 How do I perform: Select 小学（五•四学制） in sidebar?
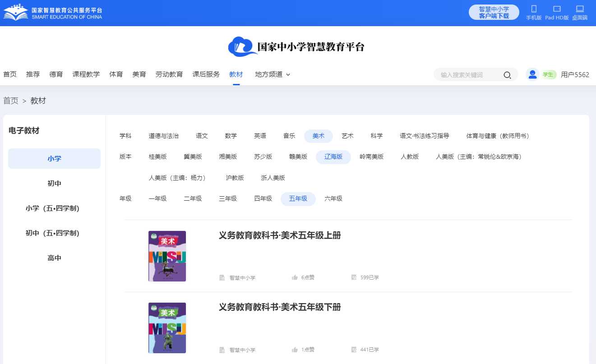(x=54, y=208)
